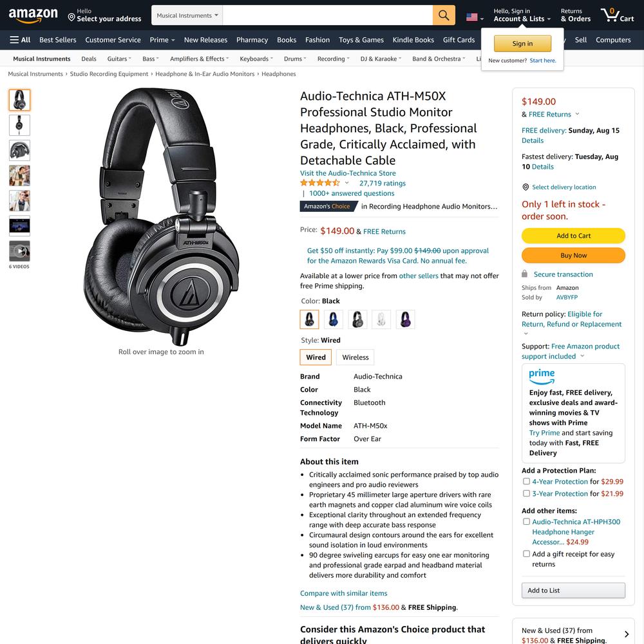Click the Add to Cart button
This screenshot has height=644, width=644.
point(573,236)
